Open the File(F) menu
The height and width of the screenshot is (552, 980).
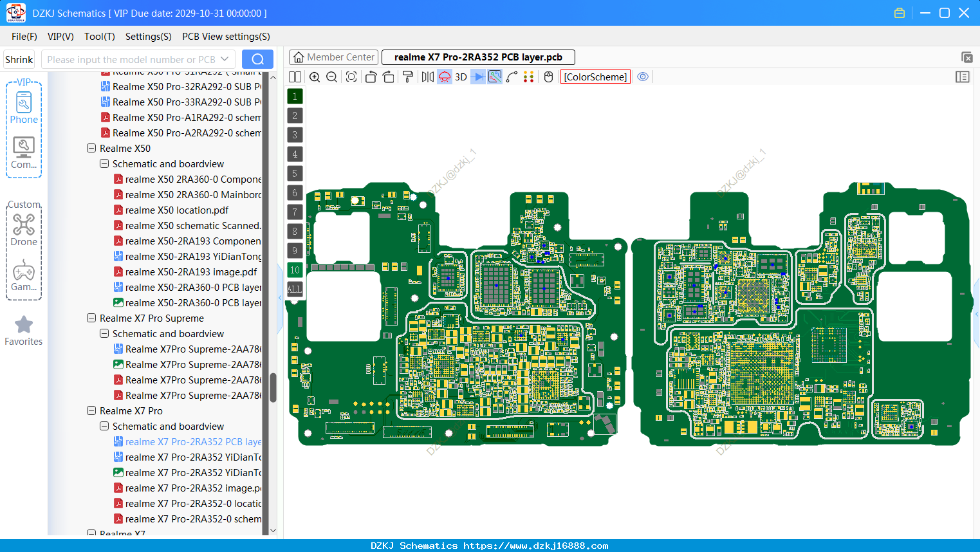[x=24, y=37]
